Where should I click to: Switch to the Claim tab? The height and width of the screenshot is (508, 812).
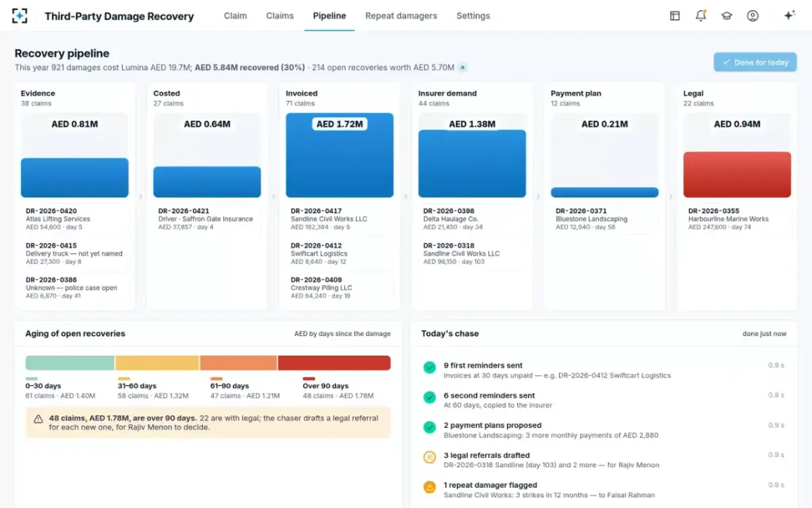235,16
